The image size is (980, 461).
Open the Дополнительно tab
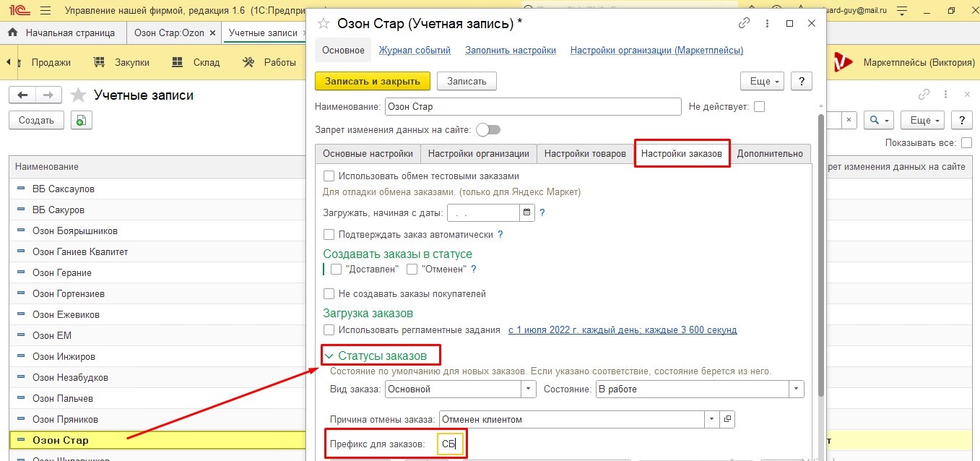[x=770, y=153]
